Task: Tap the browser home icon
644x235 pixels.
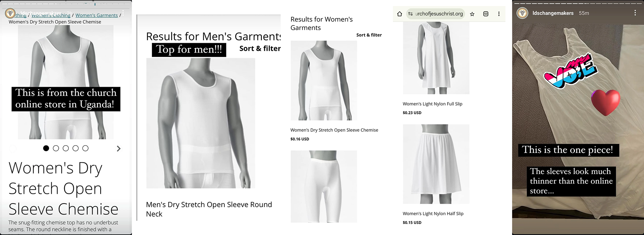Action: tap(399, 14)
